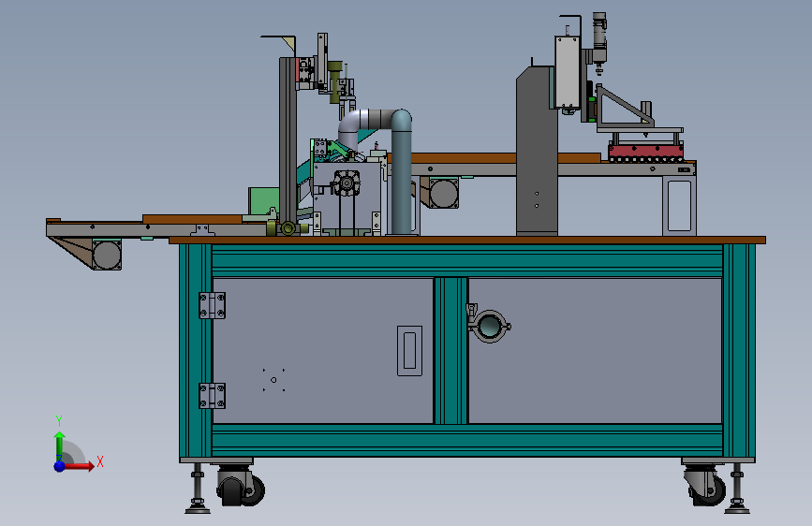Select the green box beside the vertical rail
Screen dimensions: 812x526
coord(264,201)
